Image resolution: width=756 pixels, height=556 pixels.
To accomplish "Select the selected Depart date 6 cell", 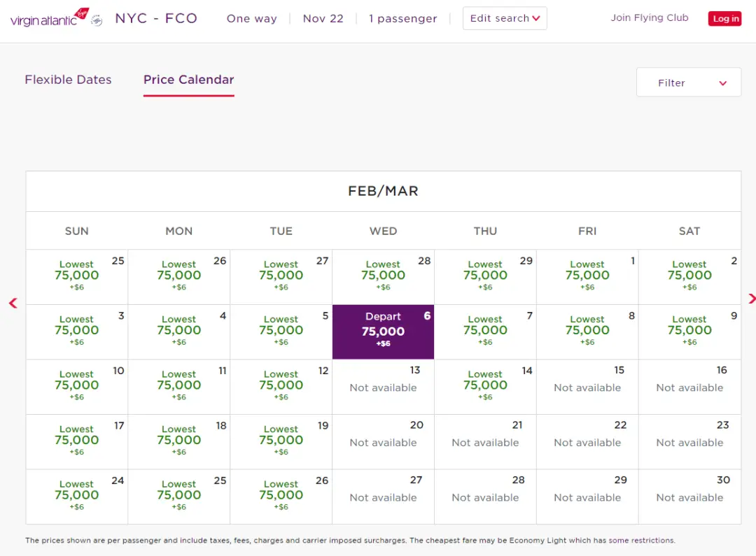I will (x=383, y=332).
